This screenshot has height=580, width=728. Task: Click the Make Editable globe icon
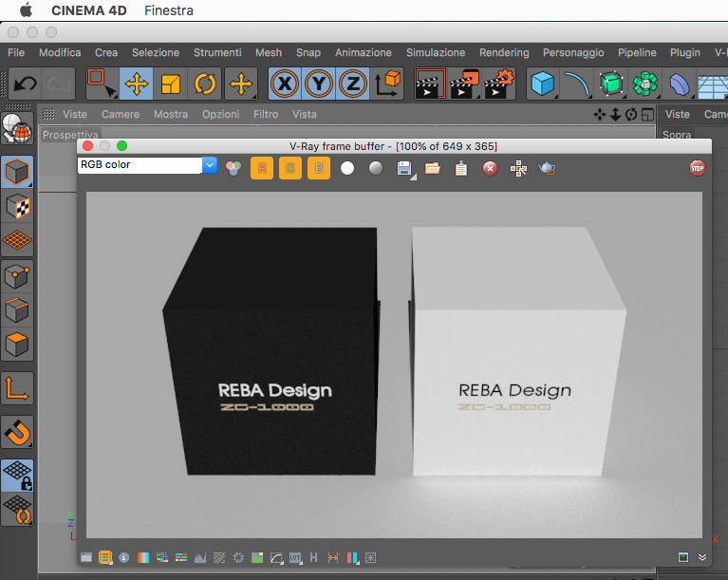17,128
